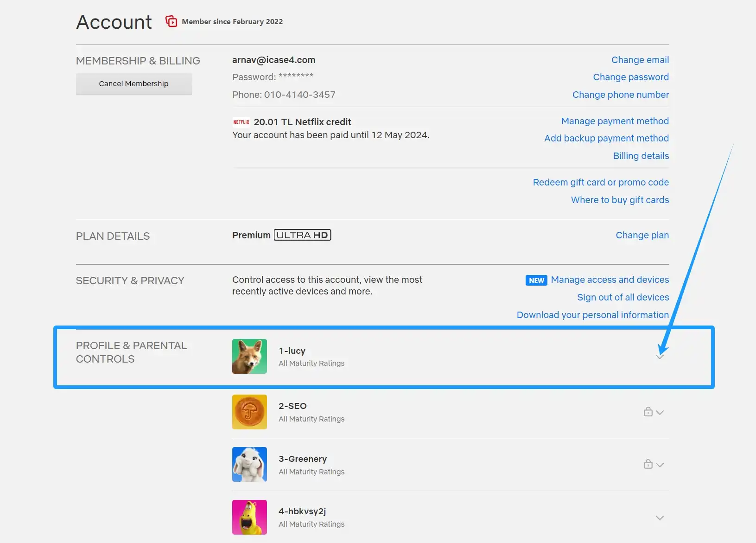The image size is (756, 543).
Task: Expand the 4-hbkvsy2j profile chevron
Action: [660, 517]
